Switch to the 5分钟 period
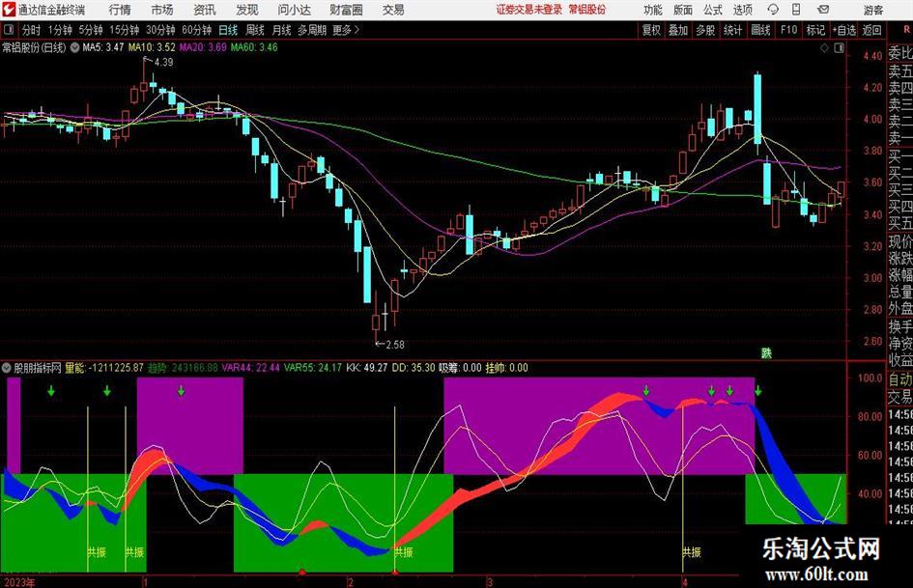Viewport: 913px width, 588px height. click(90, 30)
